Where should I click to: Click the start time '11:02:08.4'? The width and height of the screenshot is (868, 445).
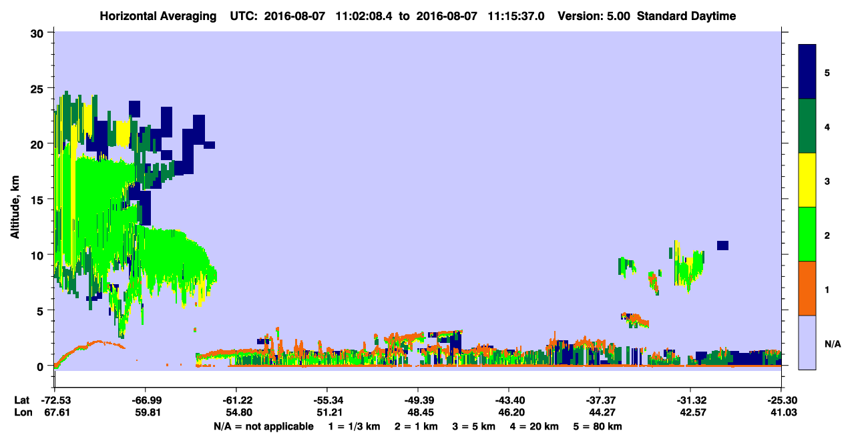point(363,16)
